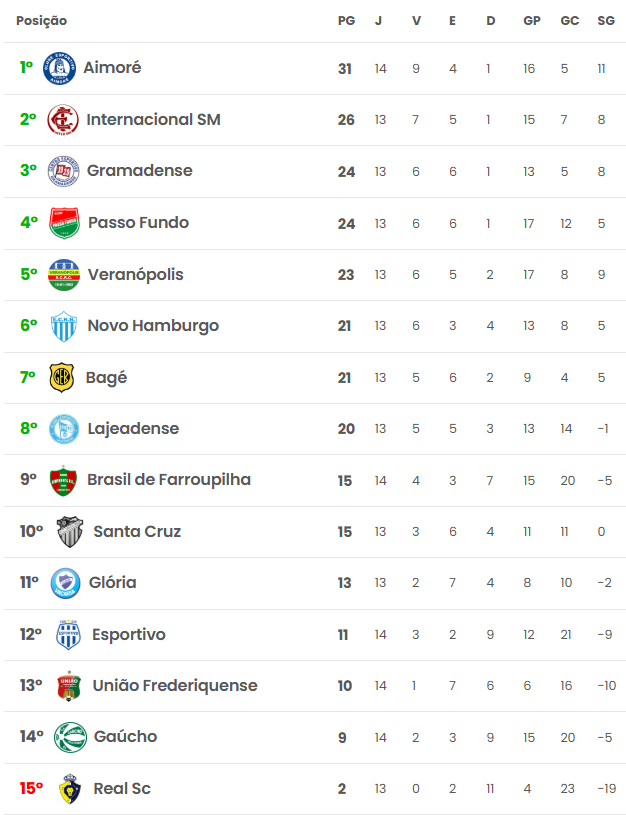Select the Bagé yellow shield logo

click(61, 377)
